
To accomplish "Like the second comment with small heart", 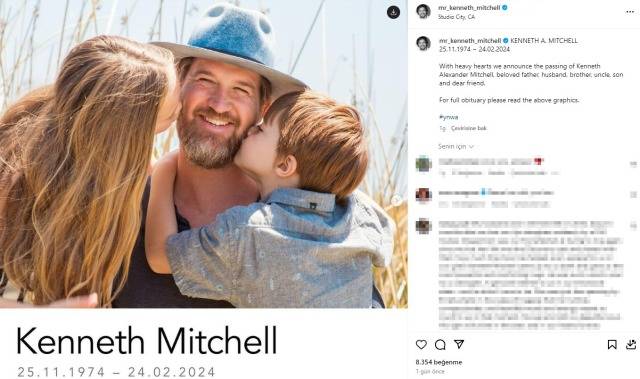I will [x=633, y=195].
